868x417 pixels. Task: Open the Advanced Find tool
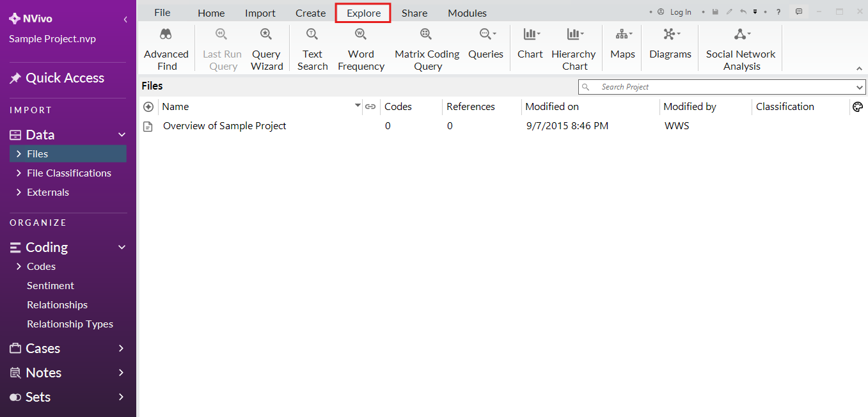[x=166, y=49]
